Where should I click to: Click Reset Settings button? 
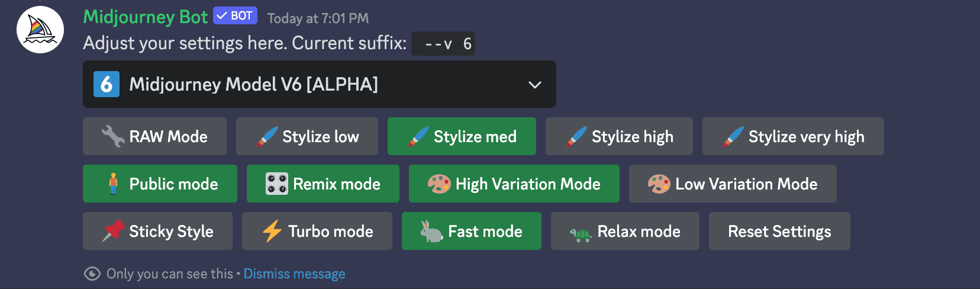779,231
